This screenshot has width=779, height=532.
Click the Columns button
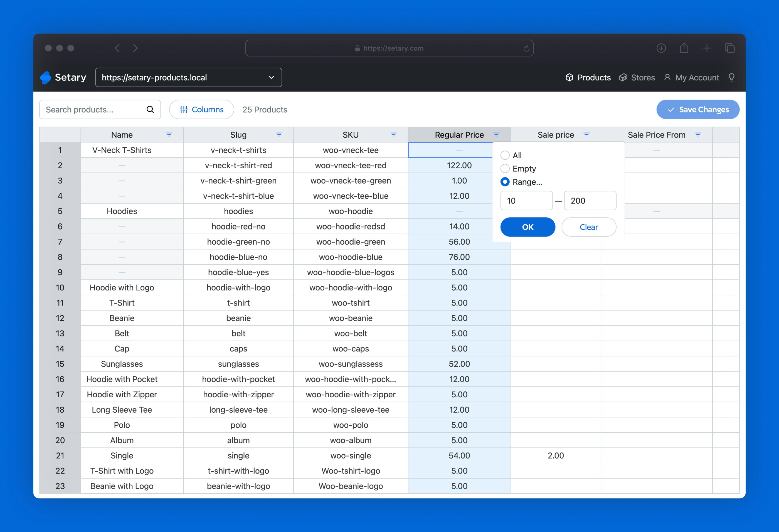[201, 110]
